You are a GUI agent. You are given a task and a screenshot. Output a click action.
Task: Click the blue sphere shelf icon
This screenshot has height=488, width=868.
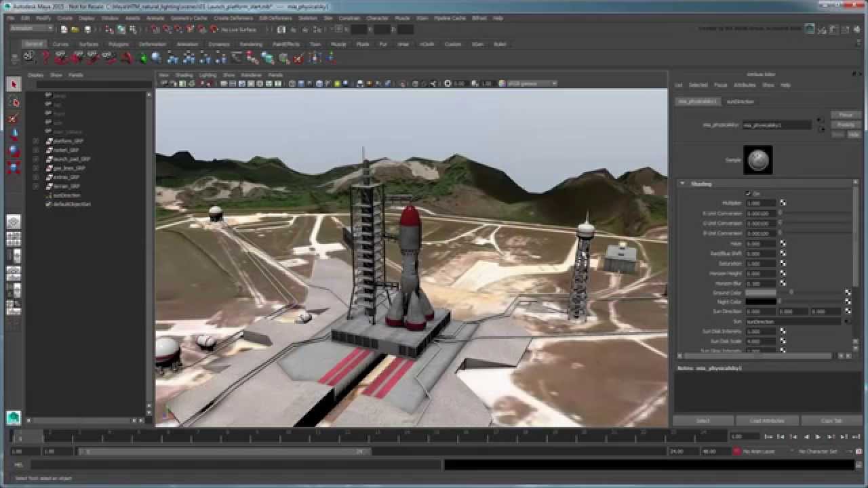pos(157,58)
